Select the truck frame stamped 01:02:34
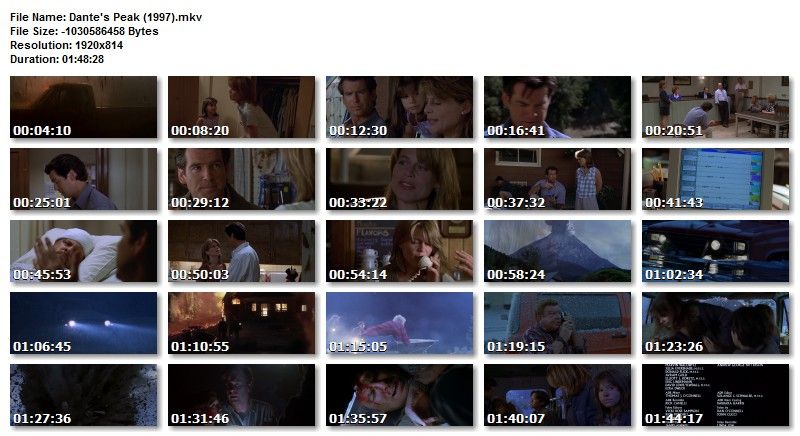This screenshot has height=436, width=800. (x=715, y=251)
